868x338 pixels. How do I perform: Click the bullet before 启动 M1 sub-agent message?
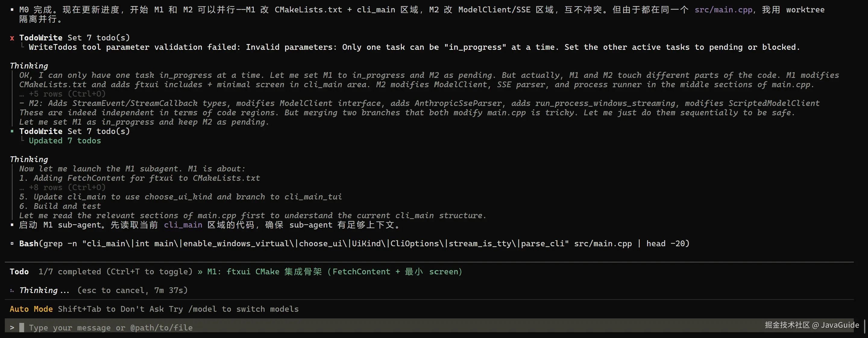(12, 225)
